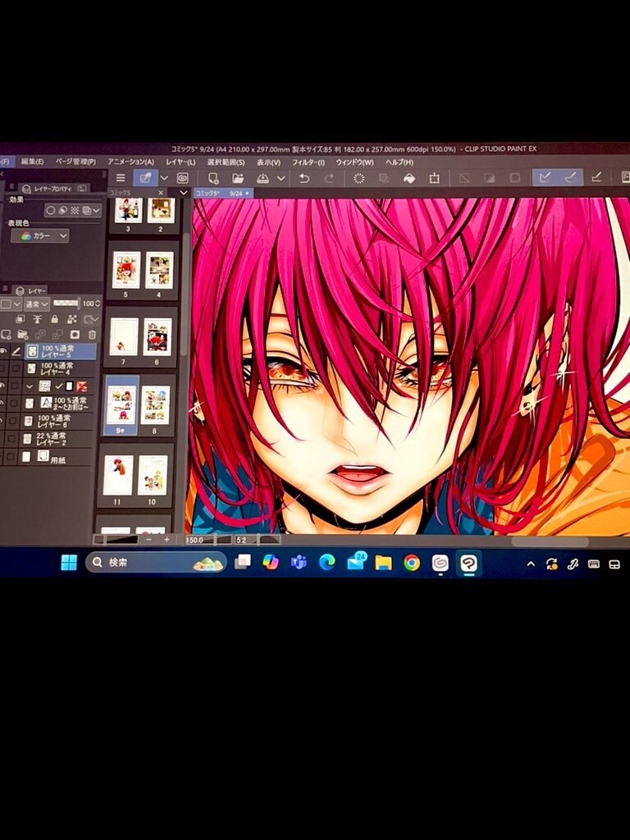Click the new layer folder icon
Viewport: 630px width, 840px height.
tap(22, 335)
